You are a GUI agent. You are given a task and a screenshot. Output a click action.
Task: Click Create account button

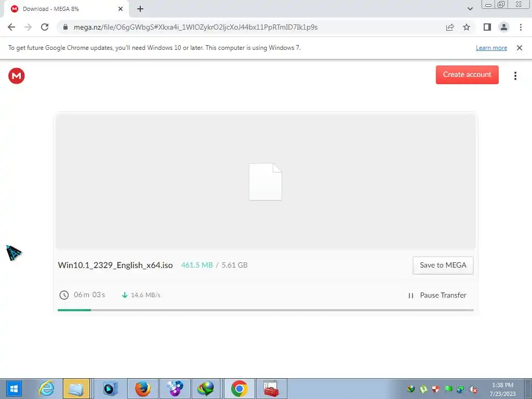point(467,75)
